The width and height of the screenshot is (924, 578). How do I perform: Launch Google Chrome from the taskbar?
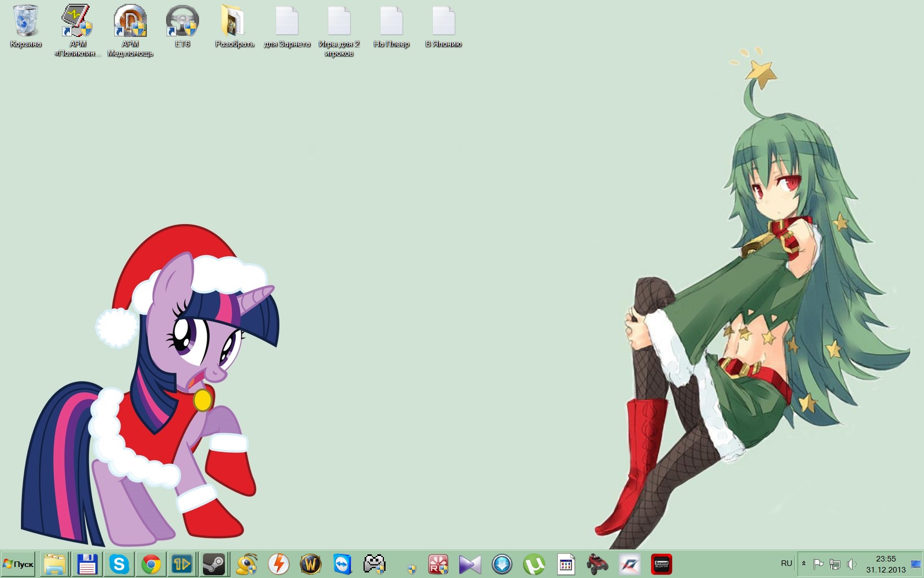click(151, 564)
